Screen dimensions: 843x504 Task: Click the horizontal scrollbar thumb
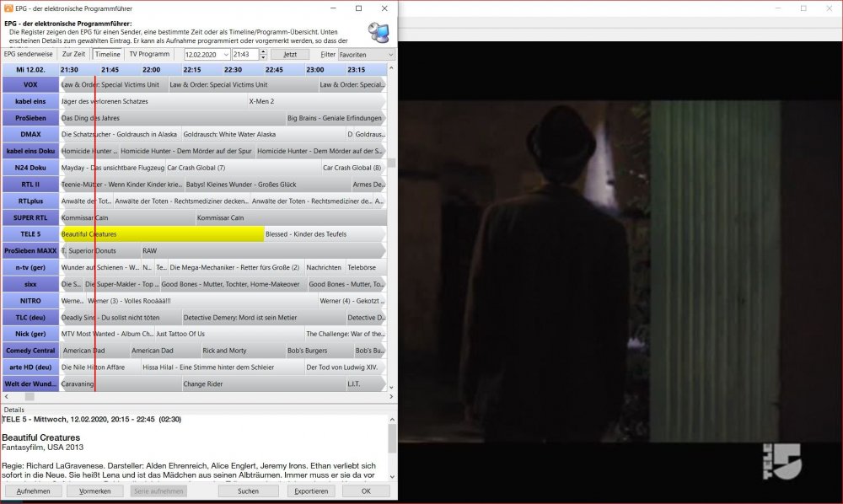pyautogui.click(x=30, y=396)
